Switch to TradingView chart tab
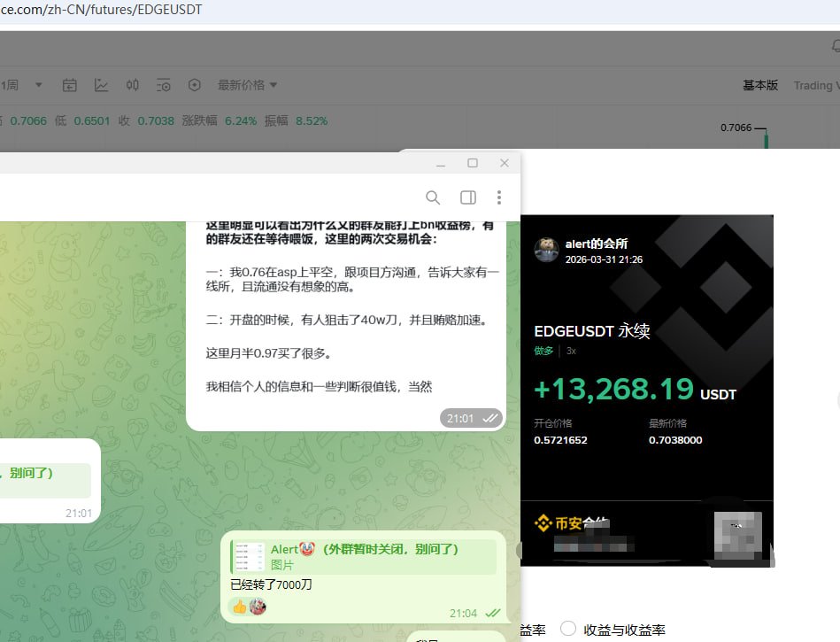Image resolution: width=840 pixels, height=642 pixels. [x=816, y=86]
